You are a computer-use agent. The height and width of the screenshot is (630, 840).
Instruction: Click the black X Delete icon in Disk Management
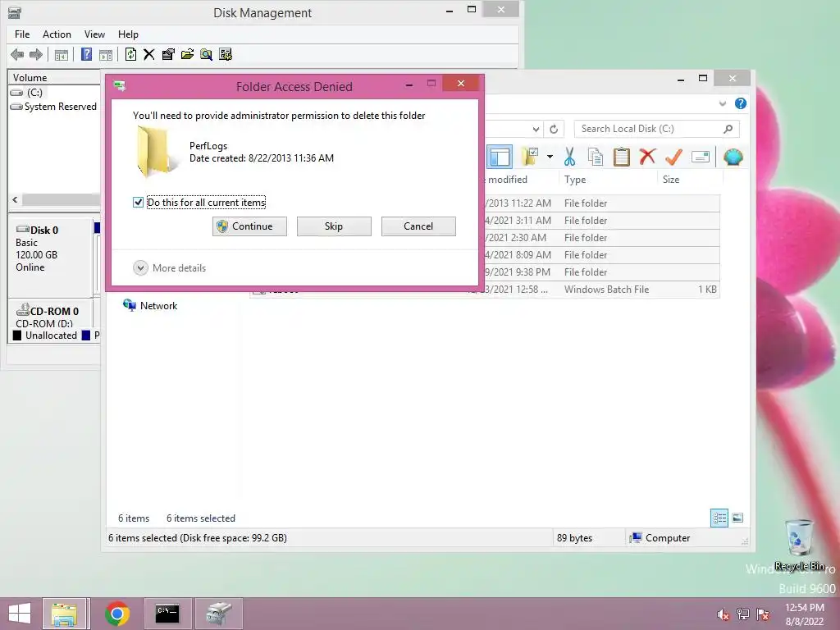pos(149,54)
